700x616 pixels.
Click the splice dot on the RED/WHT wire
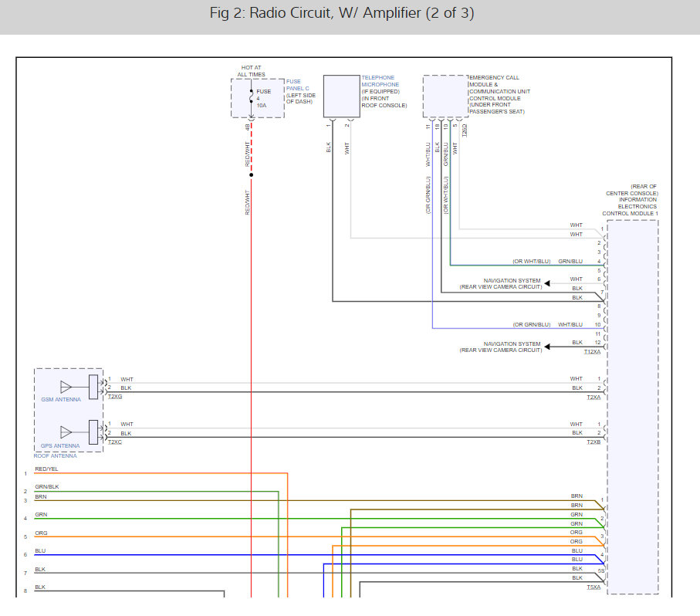coord(251,174)
